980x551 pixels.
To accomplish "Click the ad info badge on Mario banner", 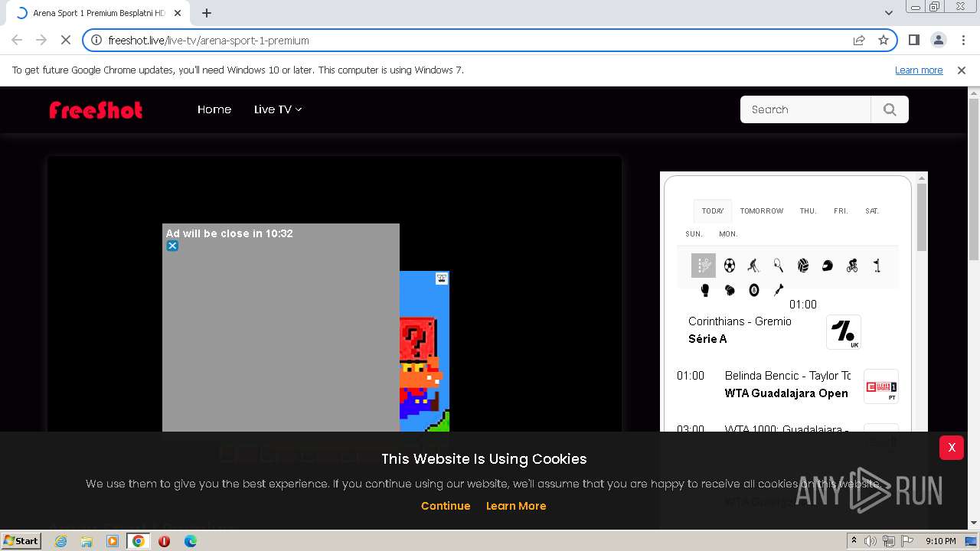I will click(x=442, y=279).
